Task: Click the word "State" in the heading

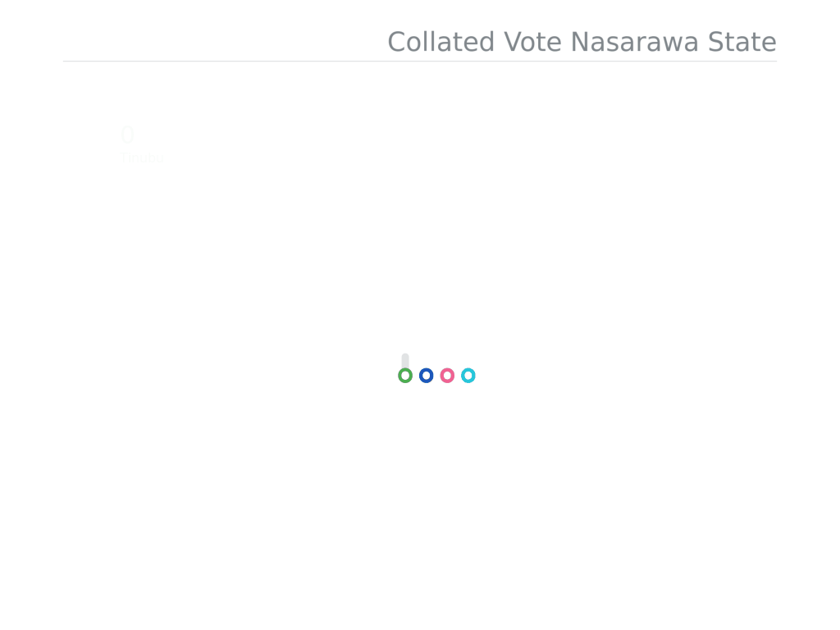Action: click(x=742, y=42)
